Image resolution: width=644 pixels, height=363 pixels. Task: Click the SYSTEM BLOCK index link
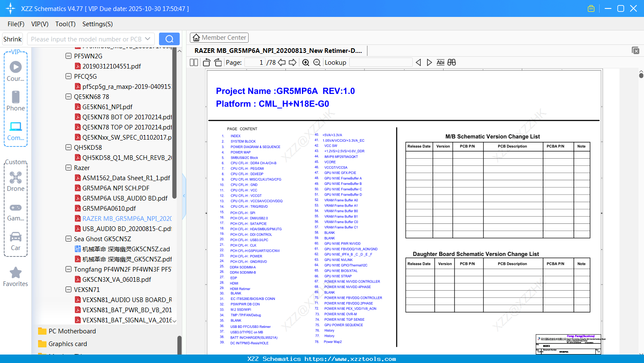coord(243,141)
